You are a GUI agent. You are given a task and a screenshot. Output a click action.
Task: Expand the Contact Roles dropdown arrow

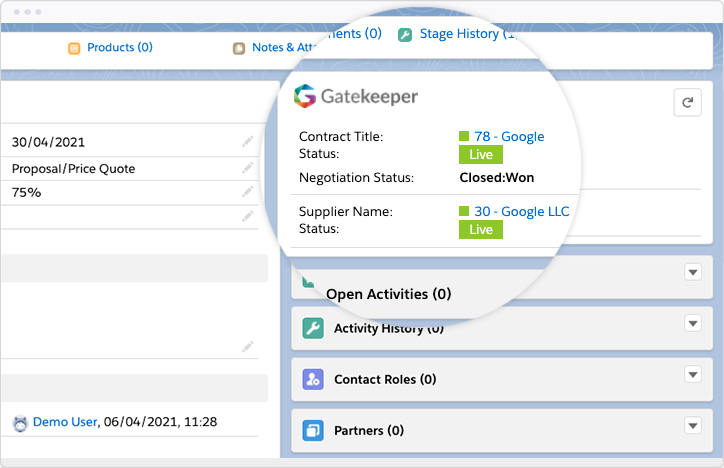tap(693, 374)
